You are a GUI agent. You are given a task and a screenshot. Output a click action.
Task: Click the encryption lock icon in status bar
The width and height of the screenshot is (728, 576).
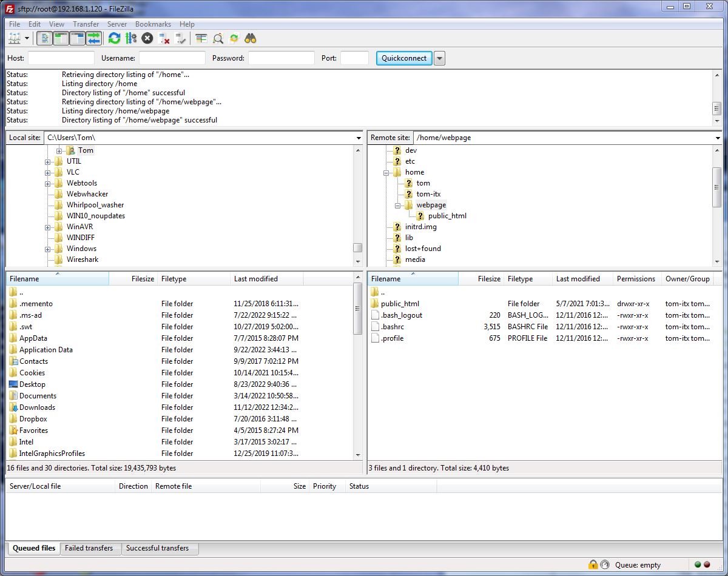click(593, 564)
